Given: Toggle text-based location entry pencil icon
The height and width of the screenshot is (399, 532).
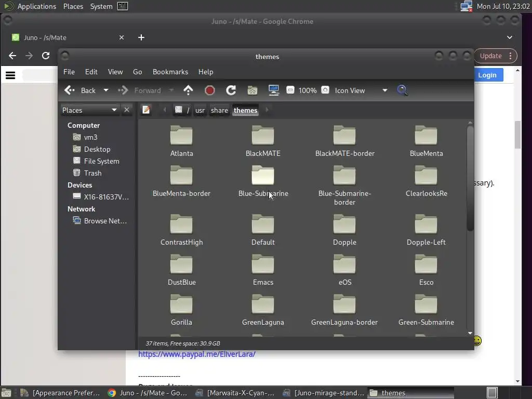Looking at the screenshot, I should tap(146, 110).
